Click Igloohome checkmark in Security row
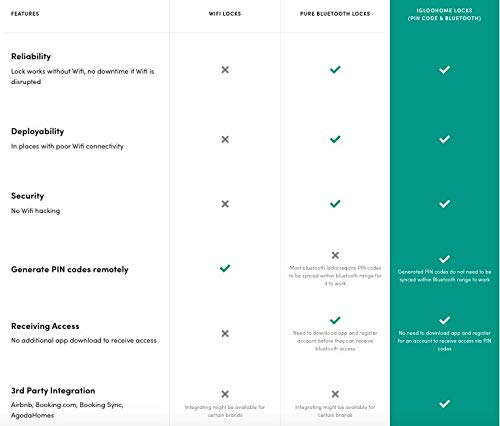Screen dimensions: 500x426 [444, 204]
